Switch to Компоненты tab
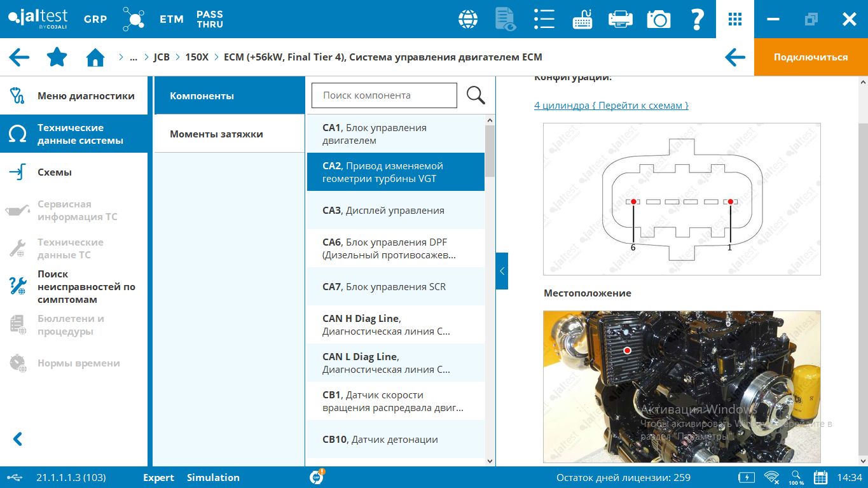The image size is (868, 488). (x=230, y=95)
